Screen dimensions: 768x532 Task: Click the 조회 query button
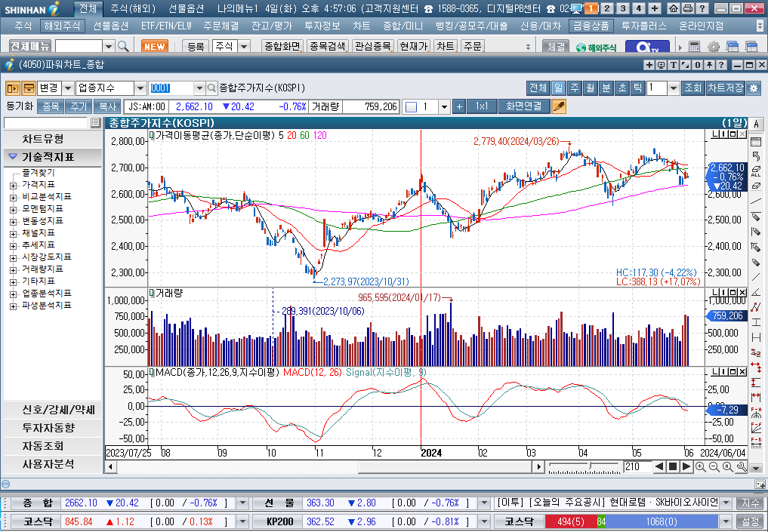[693, 88]
